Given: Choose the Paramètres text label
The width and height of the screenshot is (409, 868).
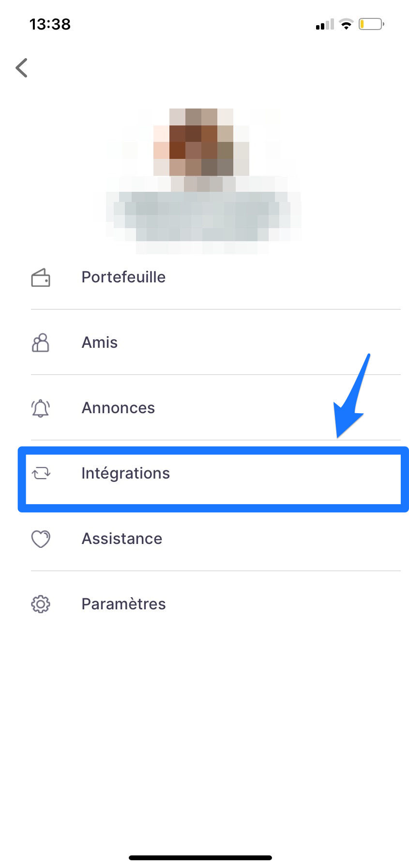Looking at the screenshot, I should (x=123, y=604).
